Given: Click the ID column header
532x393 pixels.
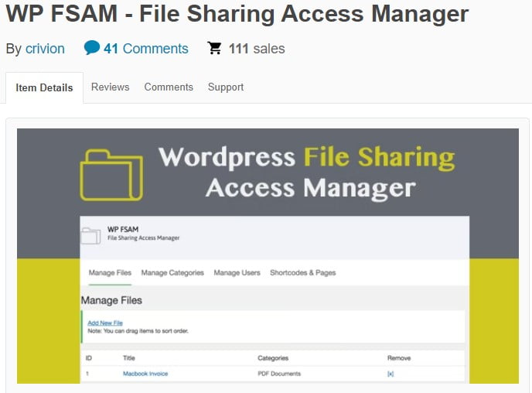Looking at the screenshot, I should click(x=89, y=358).
